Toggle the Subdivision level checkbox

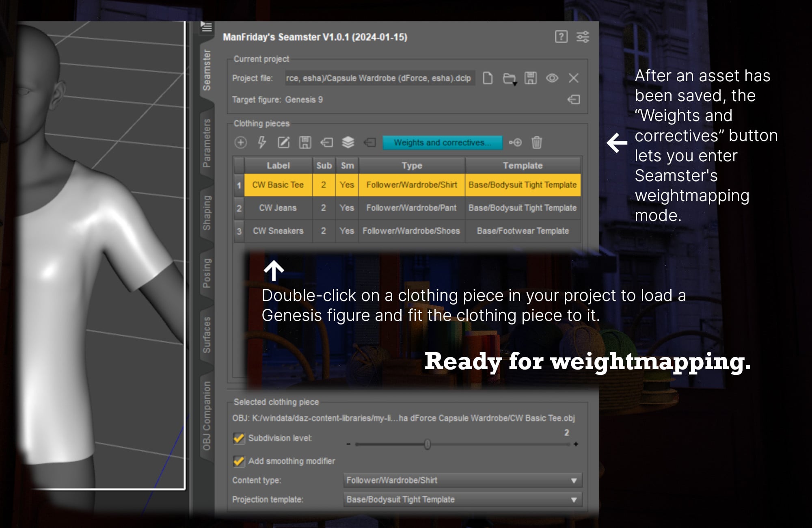(x=239, y=438)
